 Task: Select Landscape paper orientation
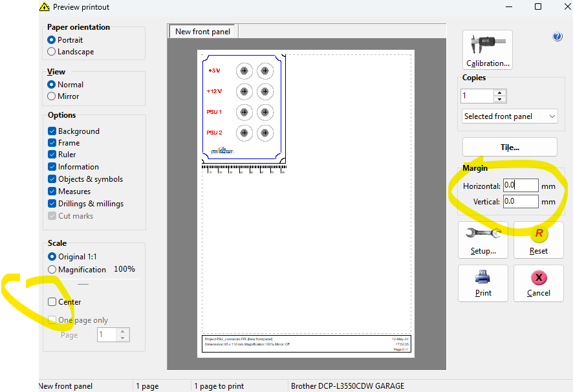70,52
